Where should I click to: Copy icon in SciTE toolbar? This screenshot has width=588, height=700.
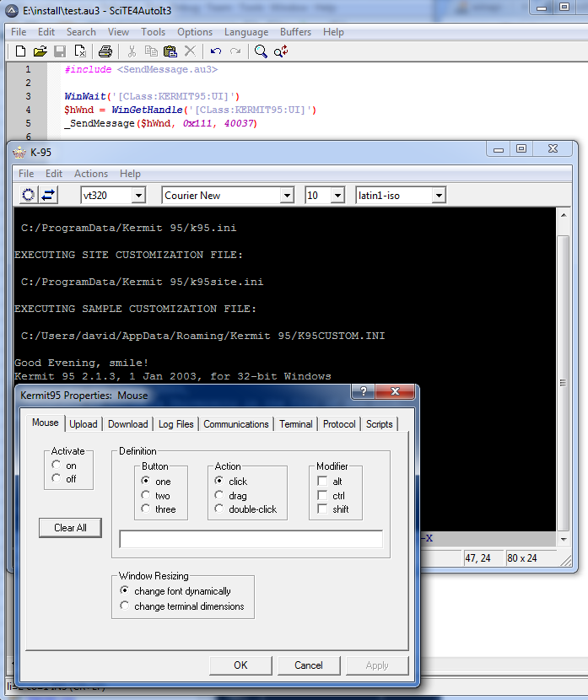point(151,51)
